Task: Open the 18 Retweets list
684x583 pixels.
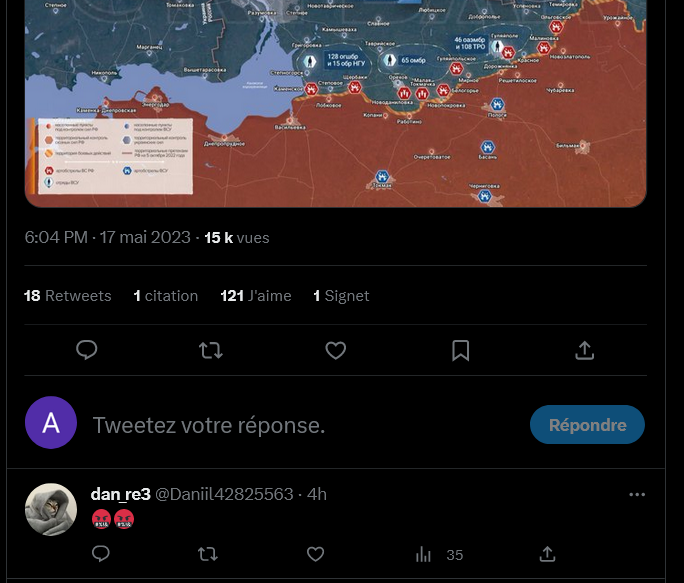Action: click(x=68, y=296)
